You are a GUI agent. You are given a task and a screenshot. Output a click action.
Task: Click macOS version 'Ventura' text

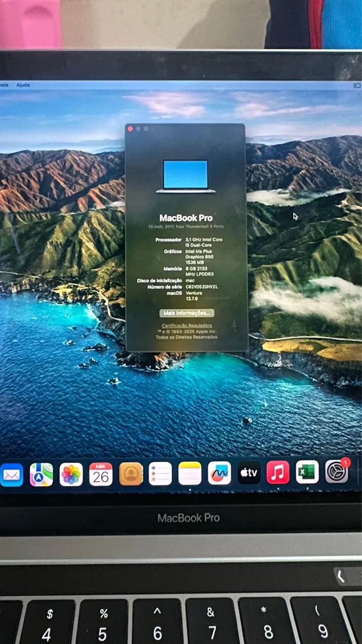194,292
